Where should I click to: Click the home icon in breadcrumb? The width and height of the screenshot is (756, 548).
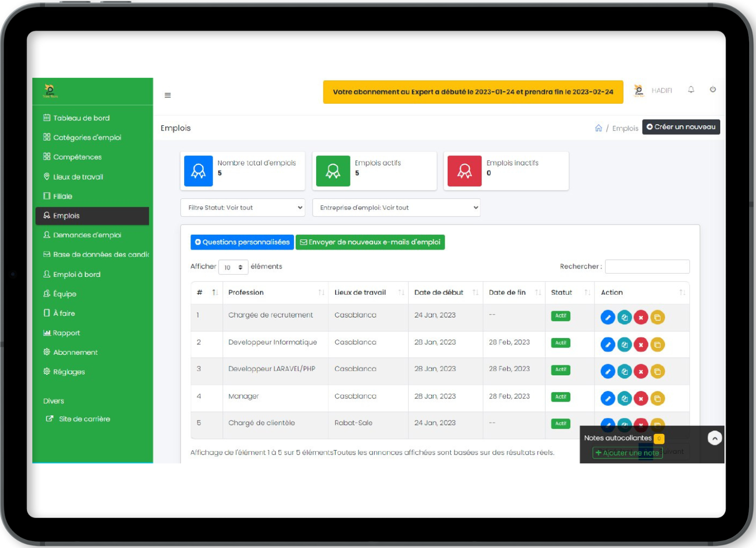[x=598, y=128]
